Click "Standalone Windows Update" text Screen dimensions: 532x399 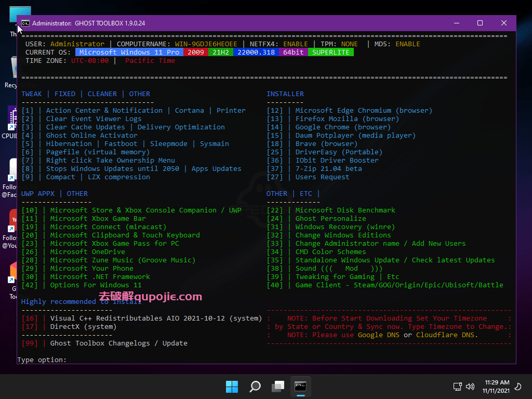[x=348, y=260]
